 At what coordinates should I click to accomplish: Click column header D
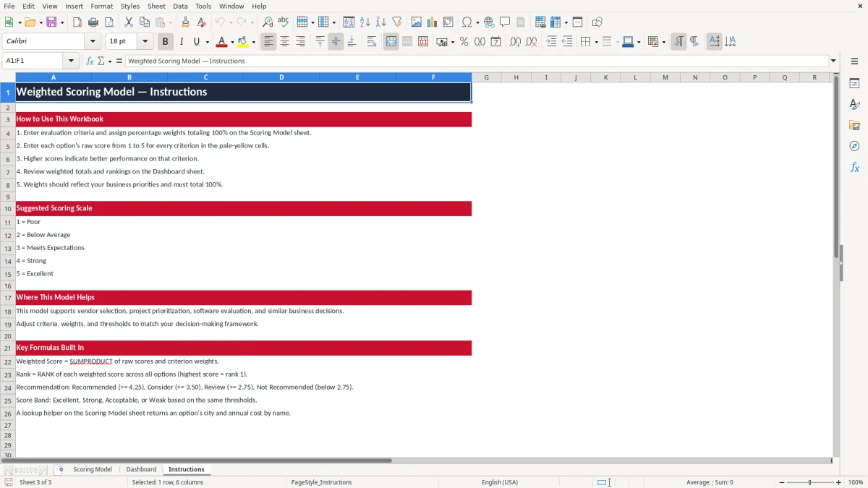point(281,77)
